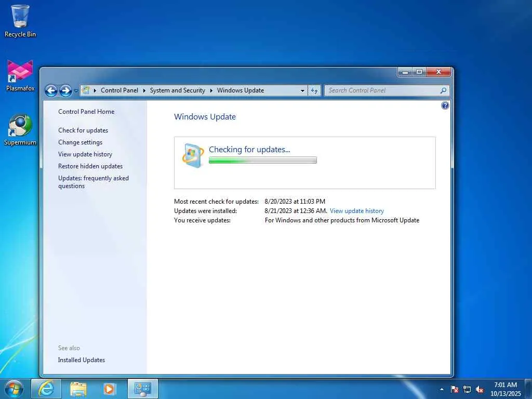Click the Show desktop strip

[528, 389]
